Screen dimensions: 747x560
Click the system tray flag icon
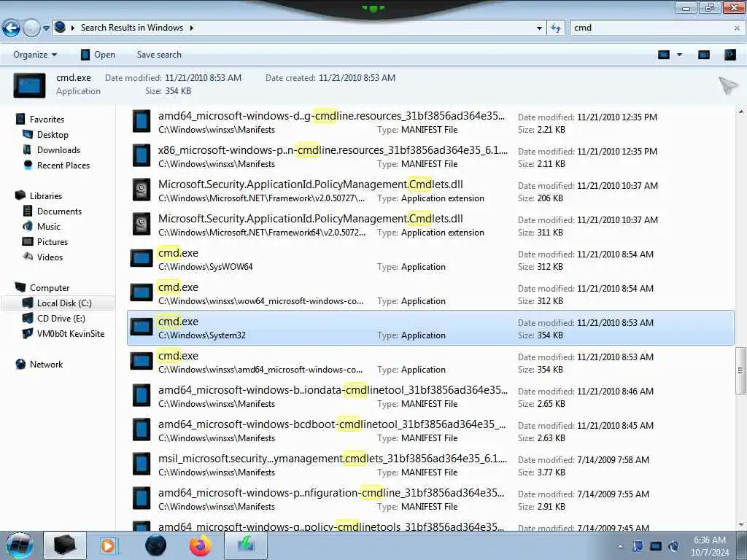point(638,546)
